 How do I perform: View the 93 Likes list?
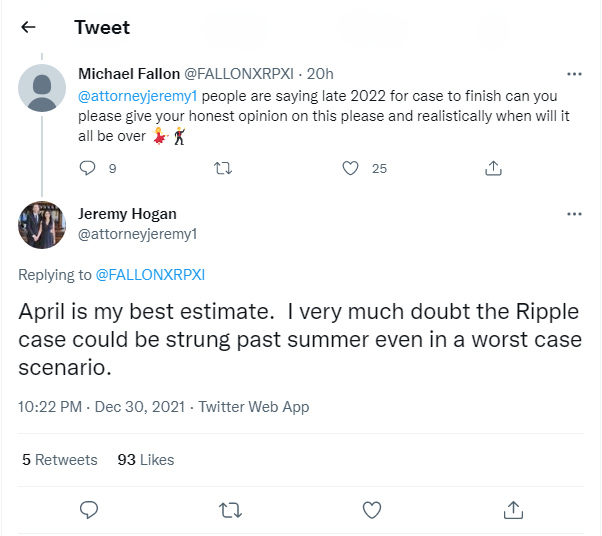point(146,460)
